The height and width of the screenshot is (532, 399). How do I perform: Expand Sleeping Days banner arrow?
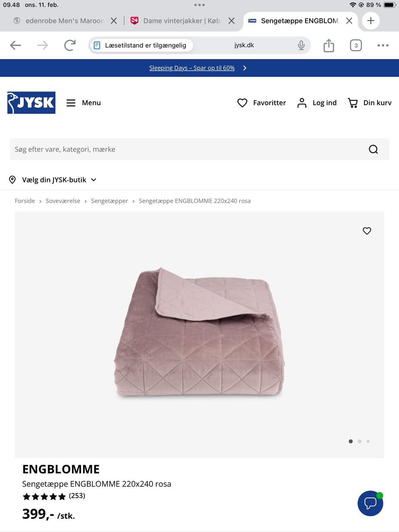(x=245, y=68)
